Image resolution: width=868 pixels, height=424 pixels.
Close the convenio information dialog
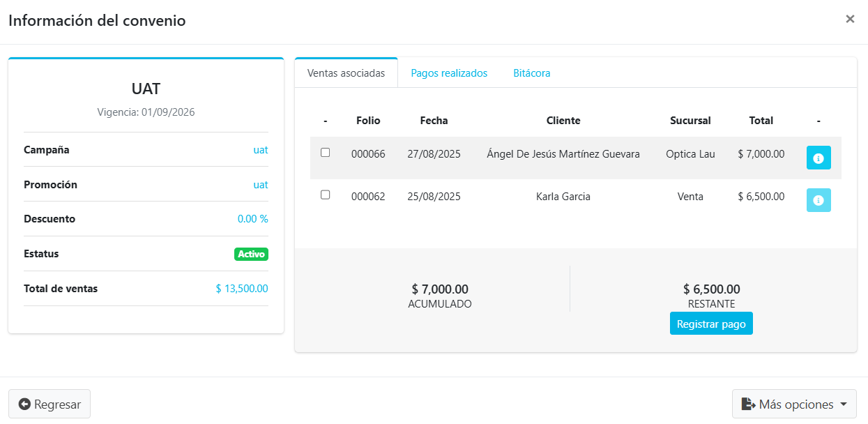pos(850,20)
